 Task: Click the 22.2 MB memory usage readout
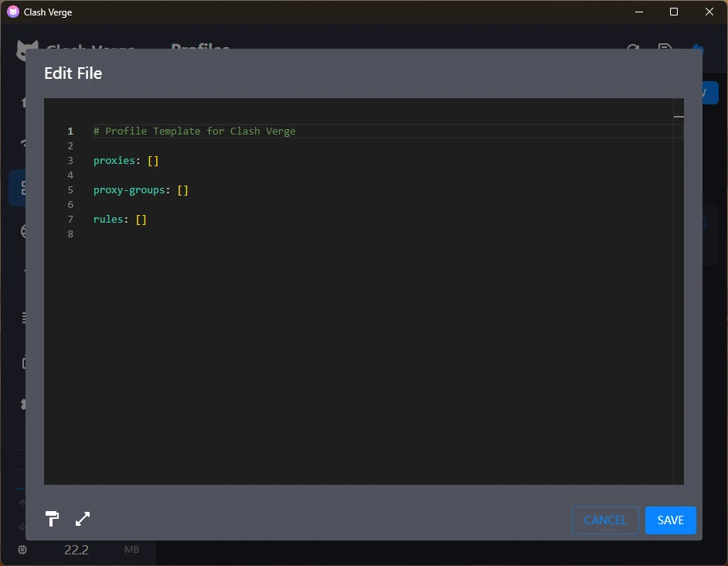77,550
